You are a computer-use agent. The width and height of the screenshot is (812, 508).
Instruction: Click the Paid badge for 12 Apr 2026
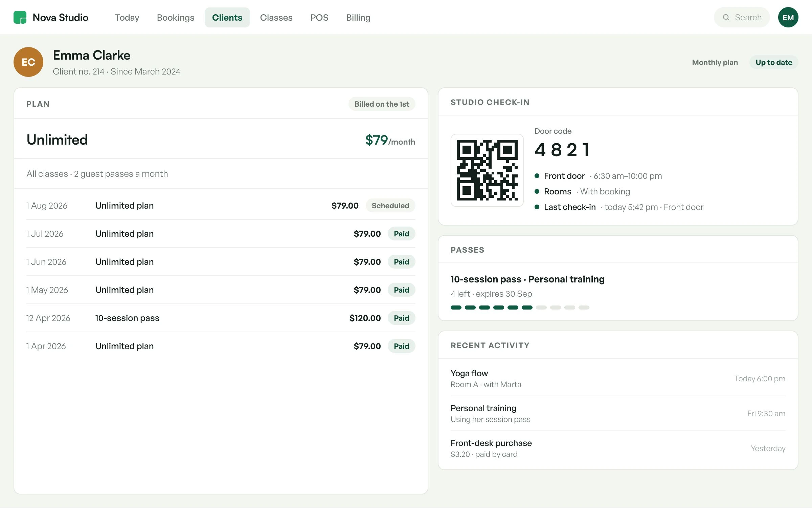[x=401, y=318]
